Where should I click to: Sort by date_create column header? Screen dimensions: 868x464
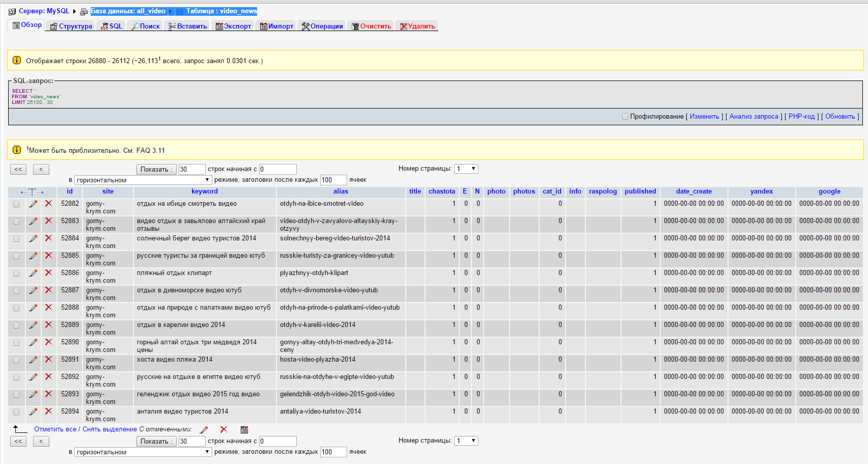coord(694,192)
